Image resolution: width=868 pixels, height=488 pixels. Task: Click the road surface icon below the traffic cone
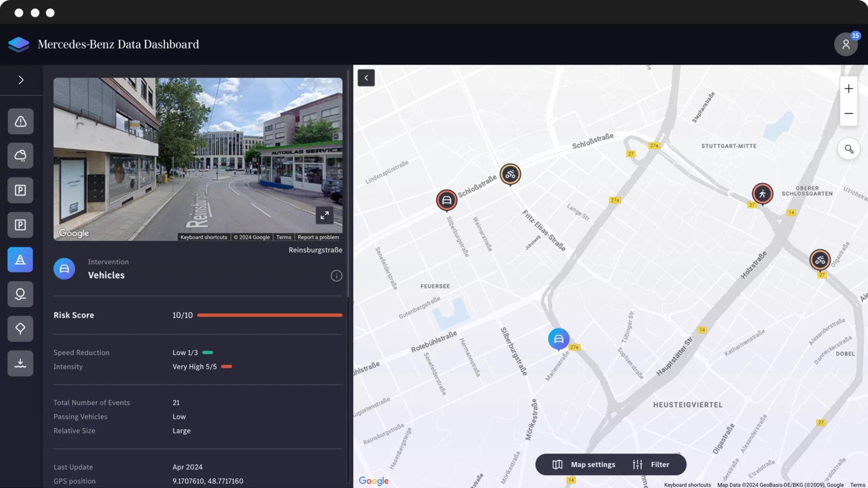(x=20, y=294)
